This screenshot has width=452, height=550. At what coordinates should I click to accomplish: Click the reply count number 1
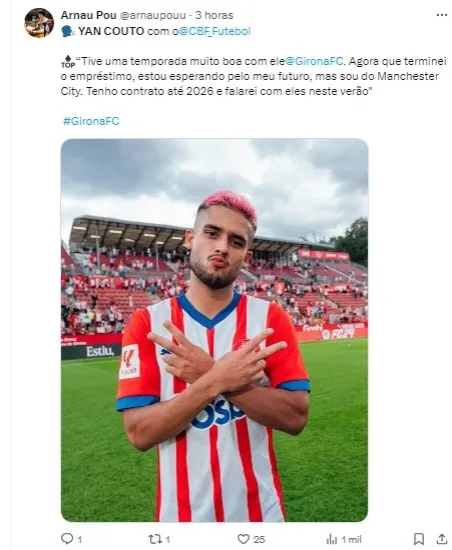(79, 539)
